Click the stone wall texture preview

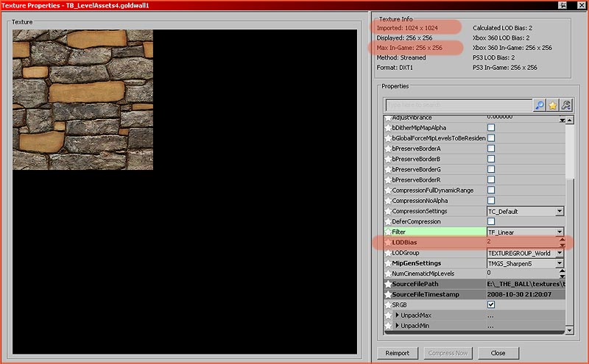pyautogui.click(x=82, y=99)
